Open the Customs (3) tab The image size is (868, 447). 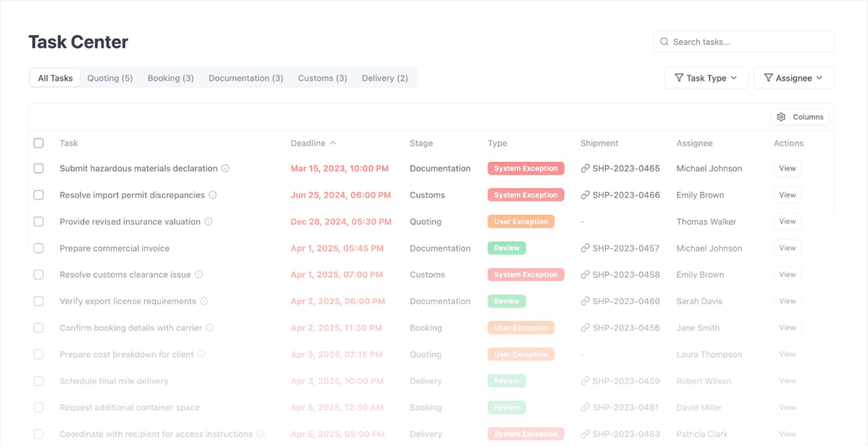pos(322,78)
